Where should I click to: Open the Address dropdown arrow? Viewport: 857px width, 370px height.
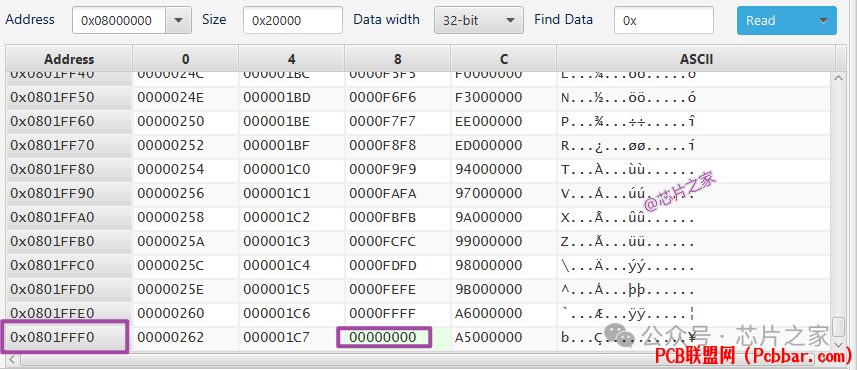pyautogui.click(x=178, y=20)
